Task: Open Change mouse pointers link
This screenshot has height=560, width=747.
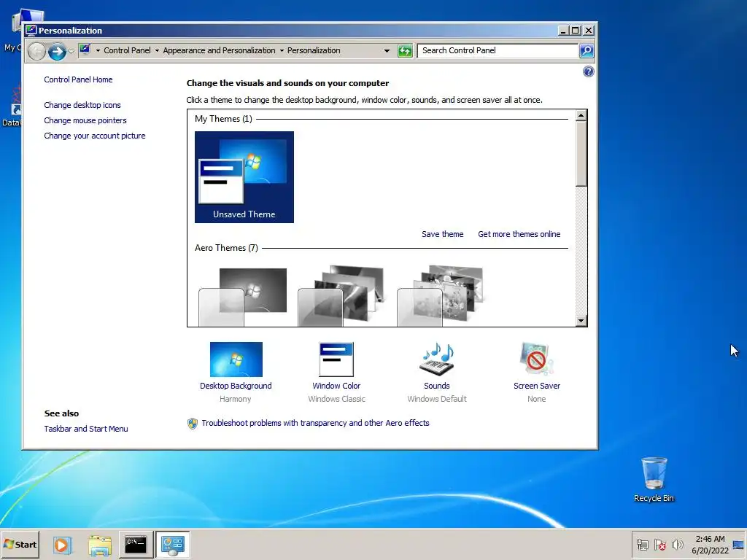Action: tap(85, 120)
